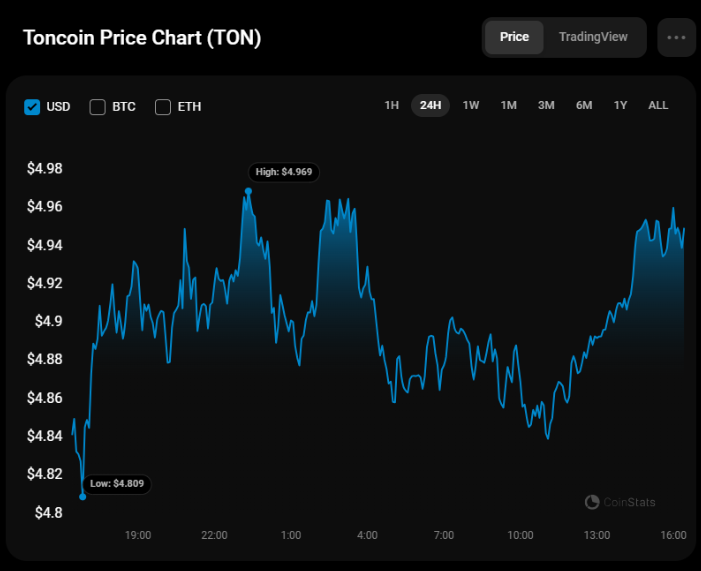This screenshot has height=571, width=701.
Task: Click the low-price marker dot on chart
Action: 83,497
